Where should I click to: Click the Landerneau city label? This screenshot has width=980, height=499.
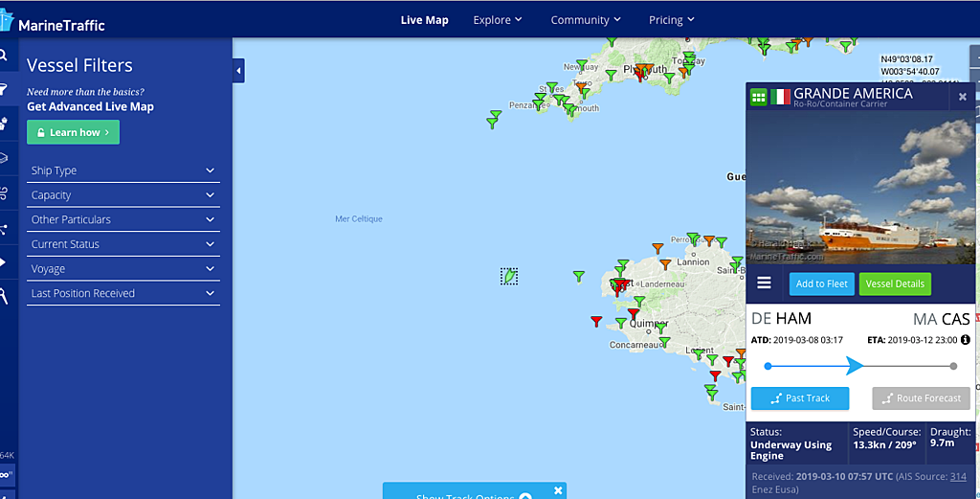coord(662,284)
